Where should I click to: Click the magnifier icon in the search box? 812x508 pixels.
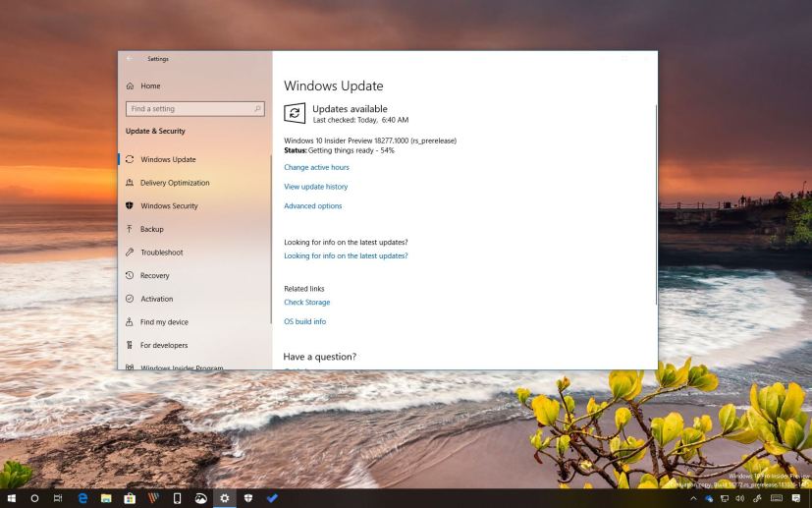tap(257, 109)
